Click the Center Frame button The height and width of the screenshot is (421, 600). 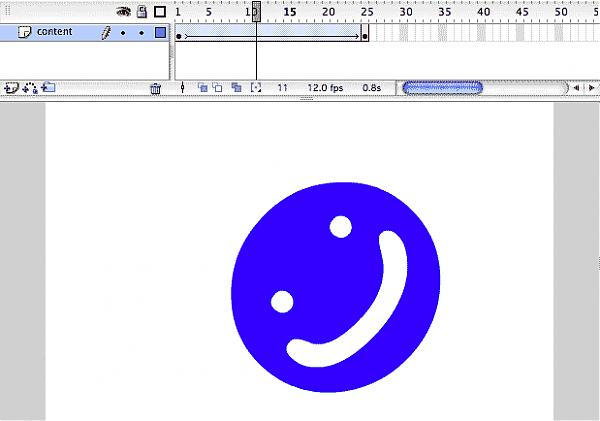coord(183,88)
